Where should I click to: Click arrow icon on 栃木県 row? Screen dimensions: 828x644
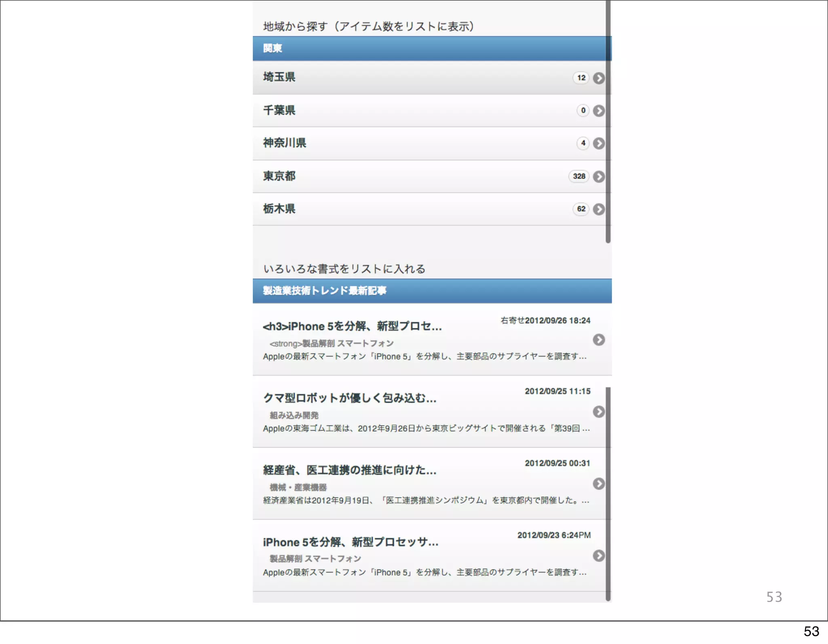point(598,209)
